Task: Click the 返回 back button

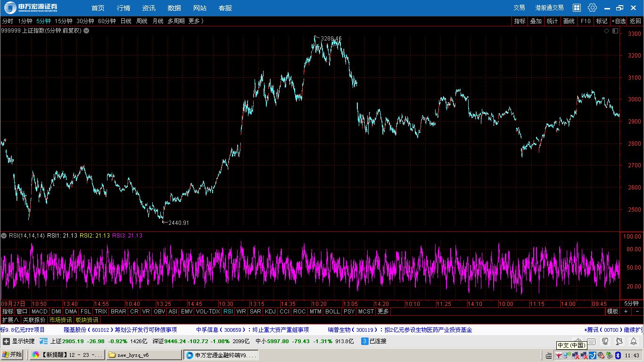Action: (636, 21)
